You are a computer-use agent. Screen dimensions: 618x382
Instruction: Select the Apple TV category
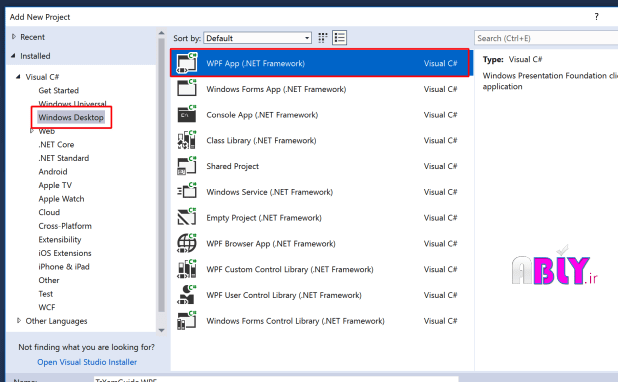55,185
